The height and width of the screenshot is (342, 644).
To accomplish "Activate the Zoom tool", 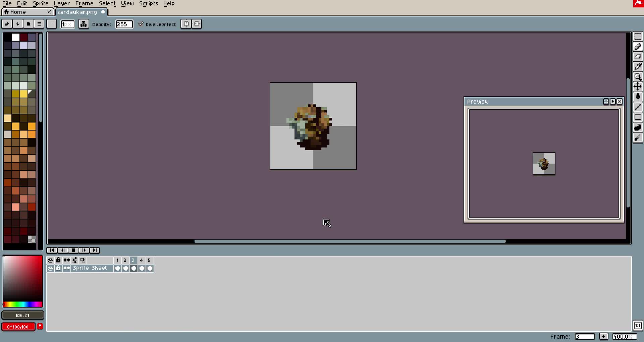I will pyautogui.click(x=638, y=77).
